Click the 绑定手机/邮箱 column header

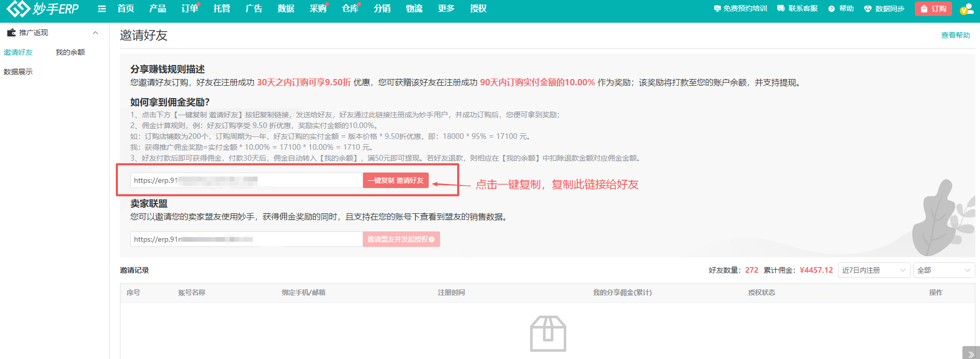[x=304, y=292]
